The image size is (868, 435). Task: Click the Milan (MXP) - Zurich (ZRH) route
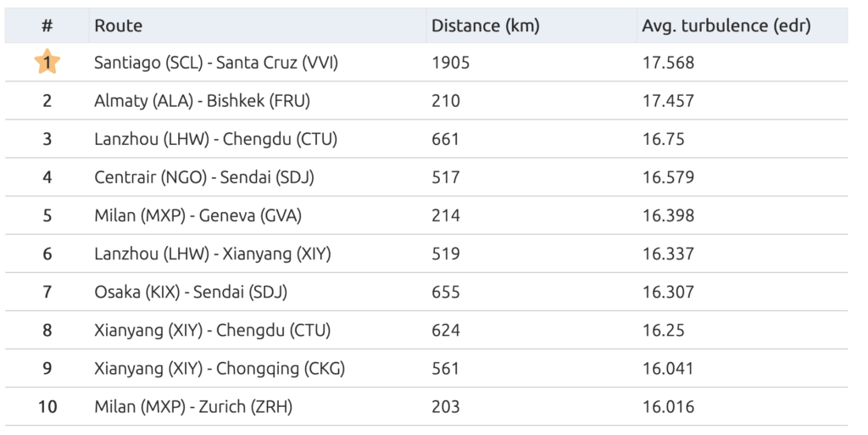193,406
